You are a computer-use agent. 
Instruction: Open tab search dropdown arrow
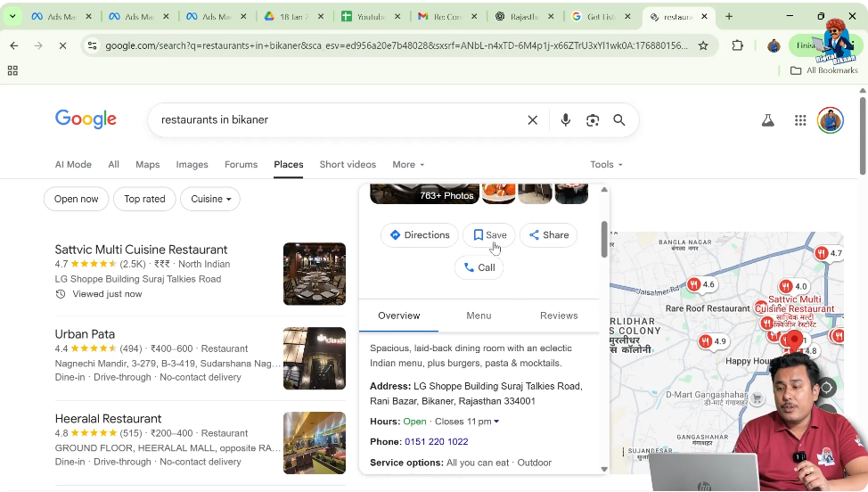point(12,17)
